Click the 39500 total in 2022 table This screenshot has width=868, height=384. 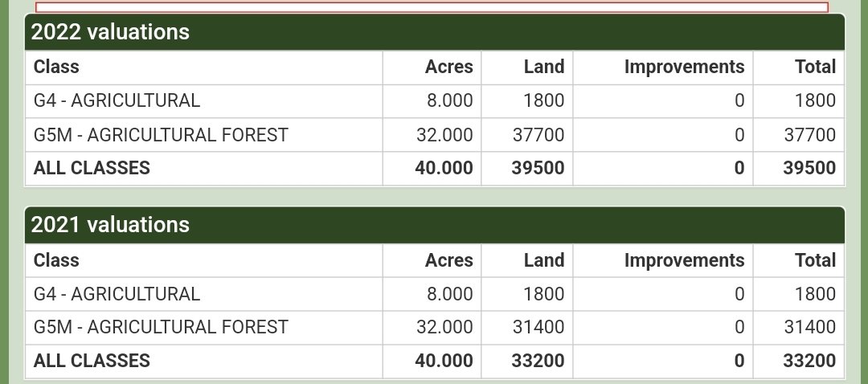pos(809,168)
